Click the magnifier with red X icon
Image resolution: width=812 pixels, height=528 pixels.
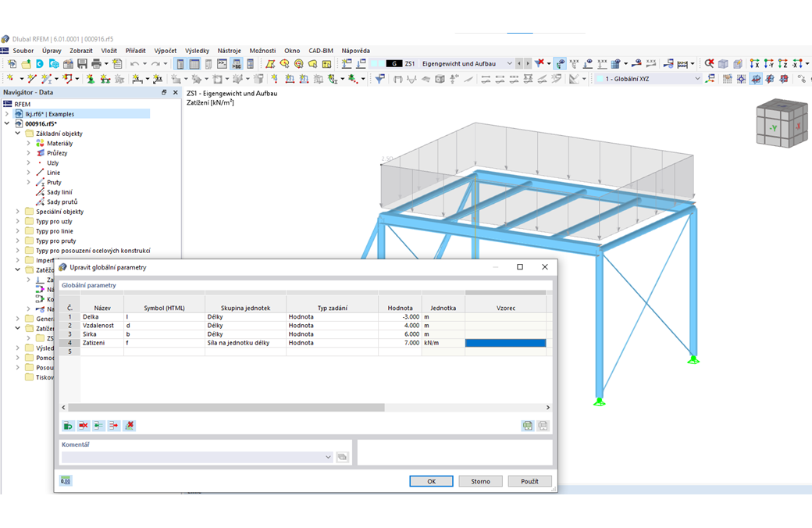click(x=709, y=64)
